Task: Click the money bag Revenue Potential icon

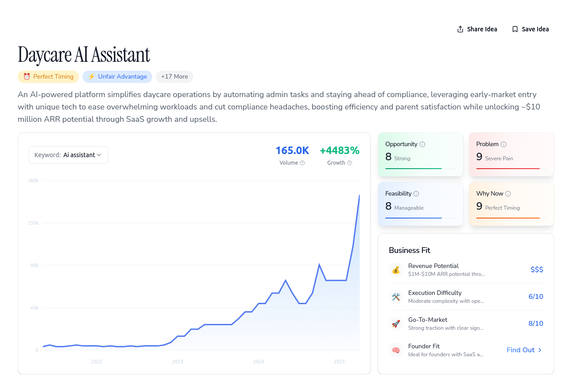Action: click(x=396, y=270)
